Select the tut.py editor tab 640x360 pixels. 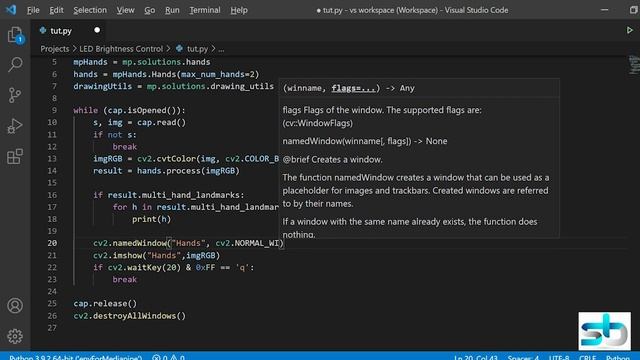click(68, 30)
